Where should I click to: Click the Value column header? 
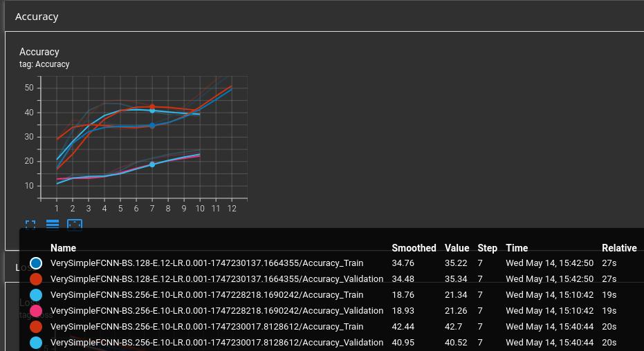[x=457, y=247]
